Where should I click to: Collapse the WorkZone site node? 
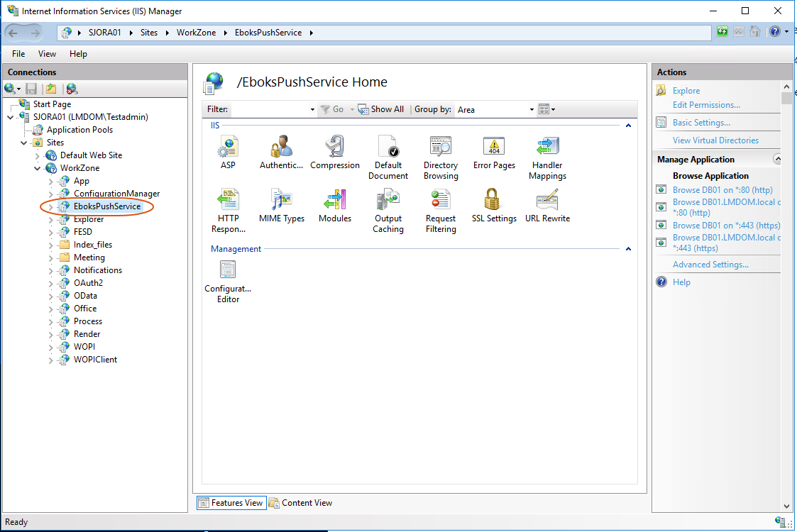click(x=37, y=168)
